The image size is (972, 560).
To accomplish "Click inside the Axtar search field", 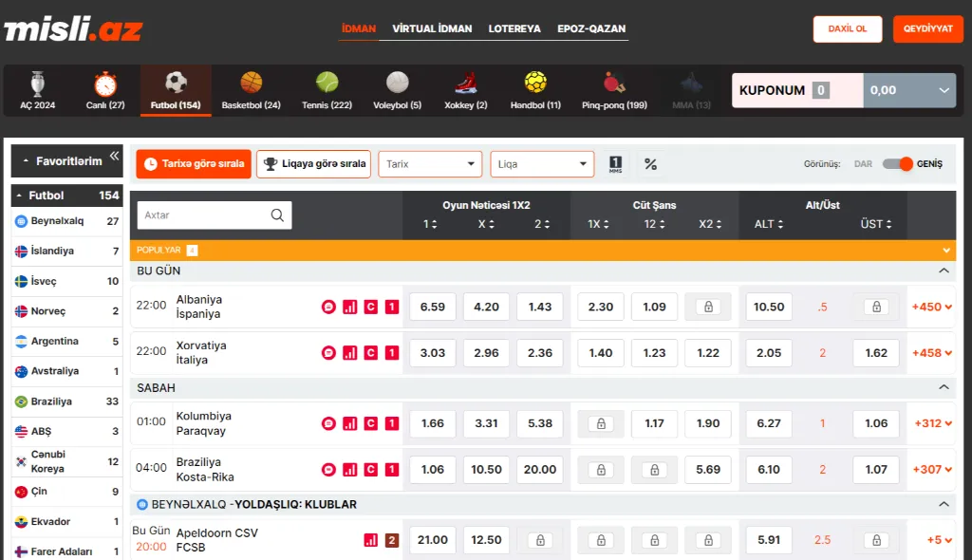I will [x=215, y=215].
